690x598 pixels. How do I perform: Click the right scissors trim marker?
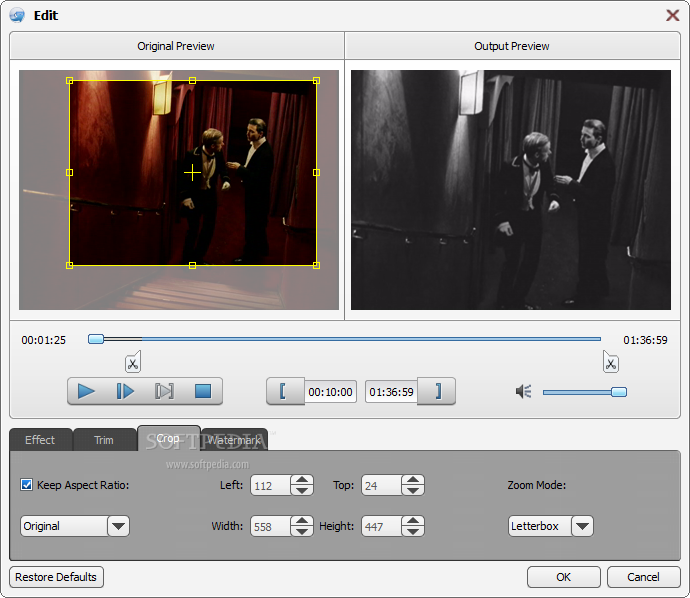610,362
